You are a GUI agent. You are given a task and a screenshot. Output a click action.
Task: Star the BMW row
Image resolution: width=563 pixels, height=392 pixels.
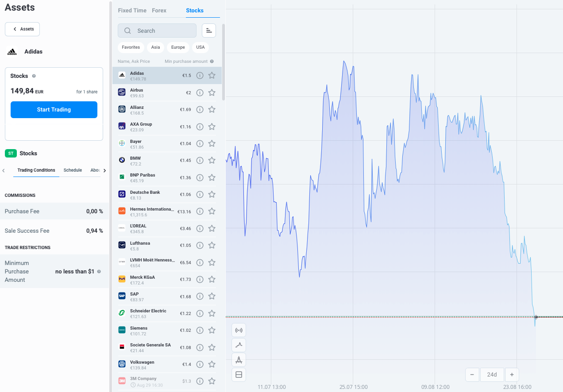pos(212,160)
